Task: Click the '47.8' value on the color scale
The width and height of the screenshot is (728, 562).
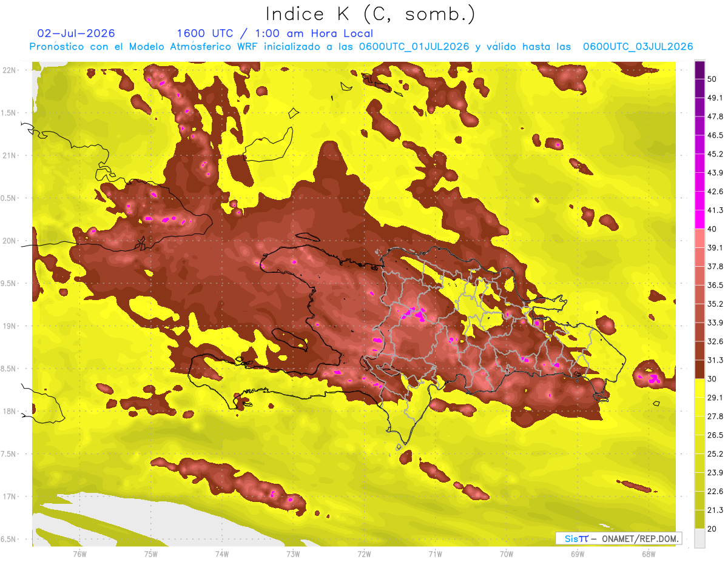Action: pyautogui.click(x=715, y=116)
